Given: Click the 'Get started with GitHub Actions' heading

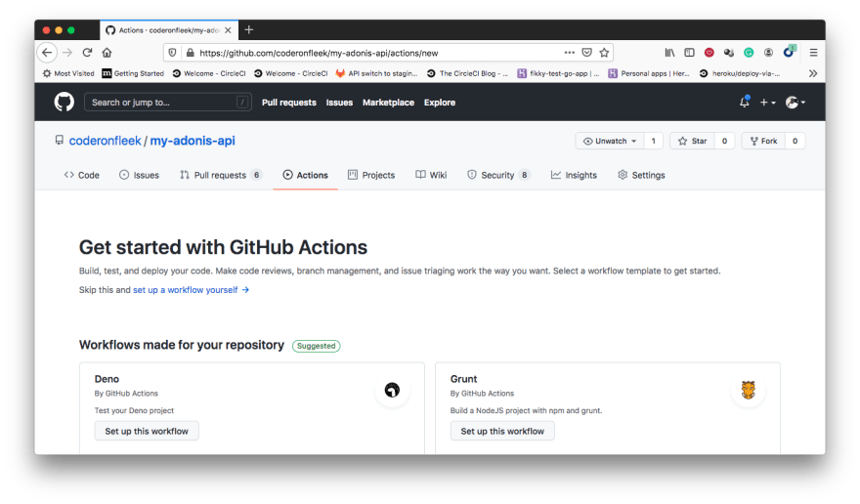Looking at the screenshot, I should click(223, 247).
